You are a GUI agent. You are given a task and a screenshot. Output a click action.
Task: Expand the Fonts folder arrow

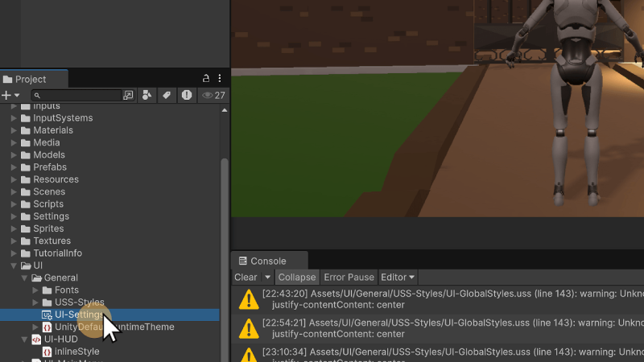tap(35, 290)
